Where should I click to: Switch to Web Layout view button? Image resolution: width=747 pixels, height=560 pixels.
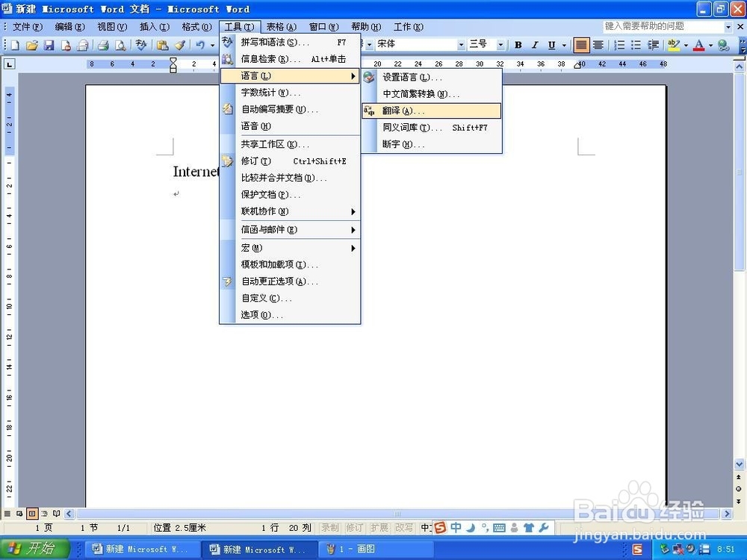pos(19,514)
